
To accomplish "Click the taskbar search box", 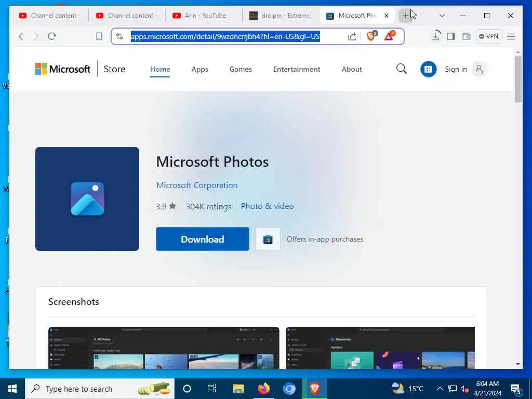I will pyautogui.click(x=99, y=389).
